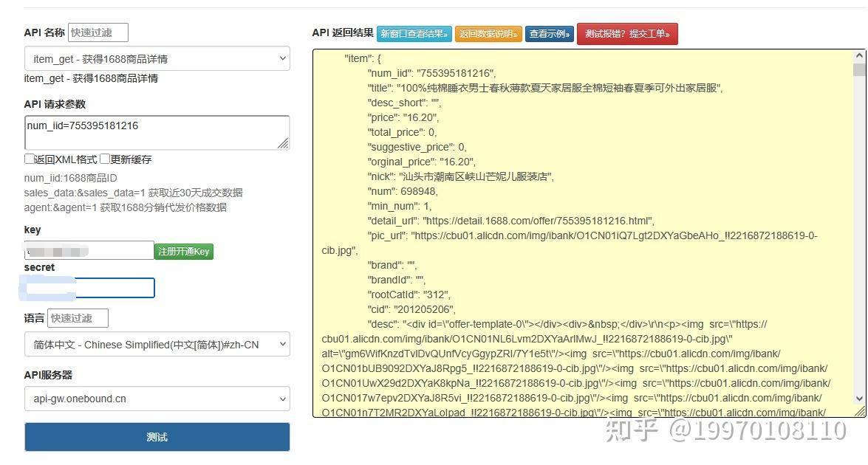Click the key input field
The image size is (868, 465).
(89, 250)
